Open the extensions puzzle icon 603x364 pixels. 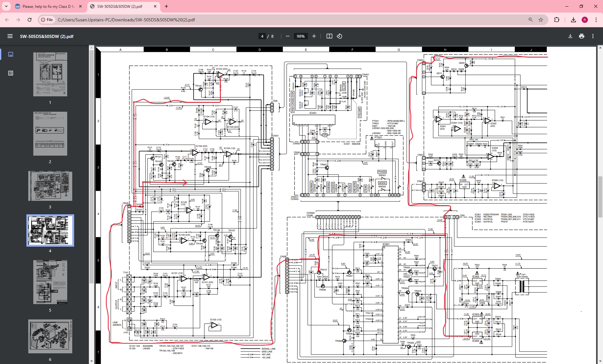tap(557, 20)
